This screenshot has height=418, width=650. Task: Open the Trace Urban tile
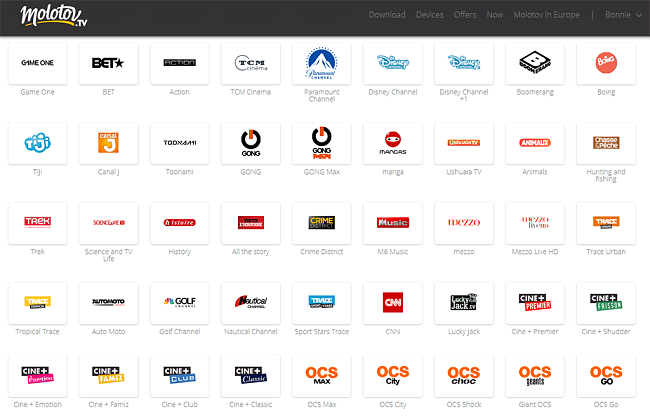click(606, 223)
